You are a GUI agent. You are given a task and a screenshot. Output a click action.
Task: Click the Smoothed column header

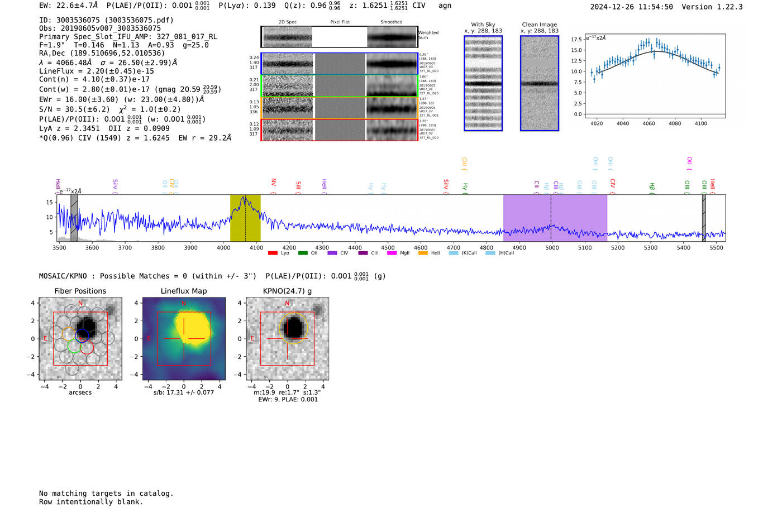tap(392, 22)
